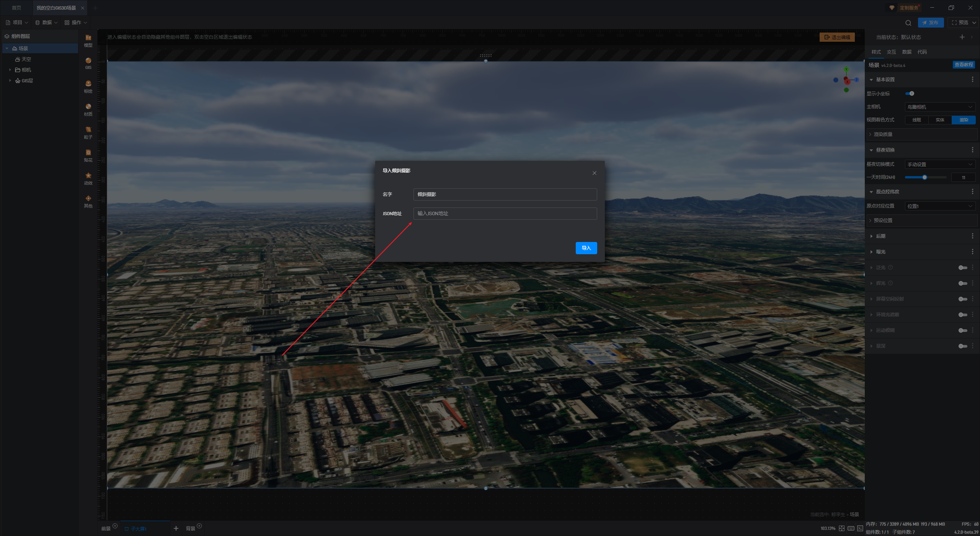The width and height of the screenshot is (980, 536).
Task: Click the 导入 button in dialog
Action: (586, 248)
